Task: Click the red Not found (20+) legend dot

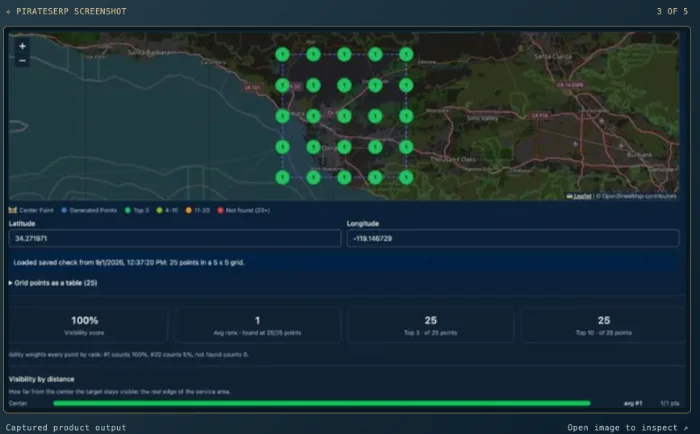Action: pyautogui.click(x=220, y=210)
